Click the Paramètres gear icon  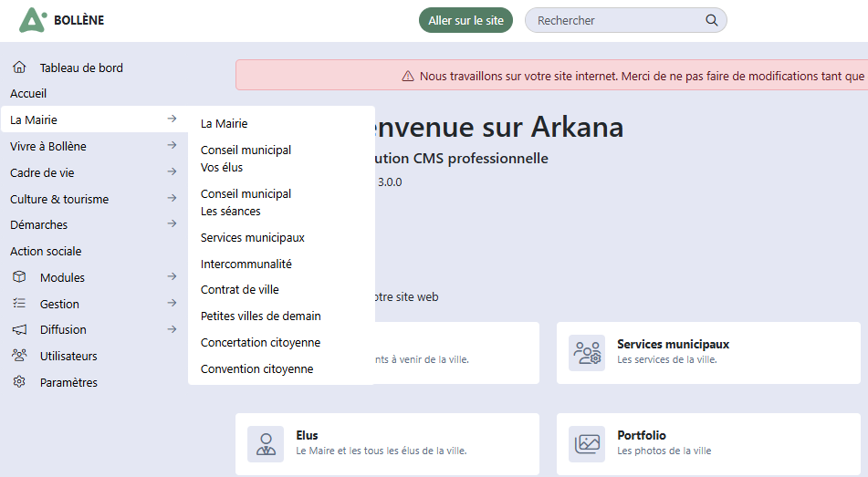coord(19,382)
